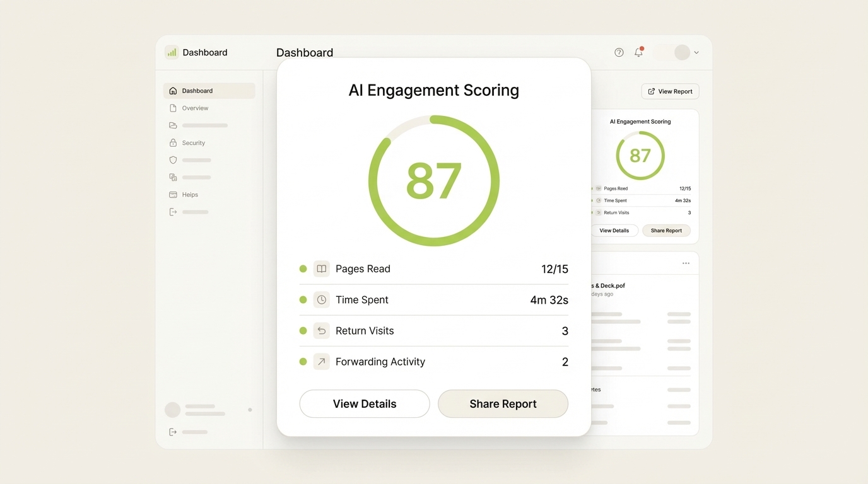Click the Share Report button
Image resolution: width=868 pixels, height=484 pixels.
click(503, 403)
